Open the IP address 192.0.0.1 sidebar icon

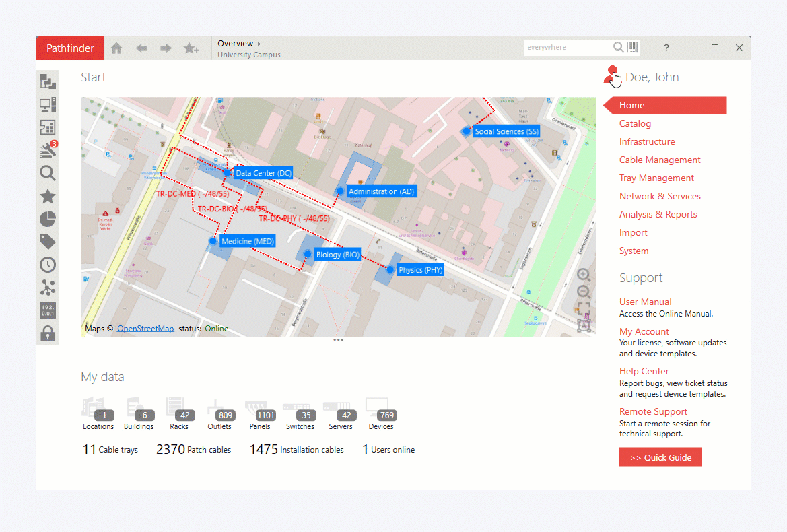pyautogui.click(x=48, y=310)
